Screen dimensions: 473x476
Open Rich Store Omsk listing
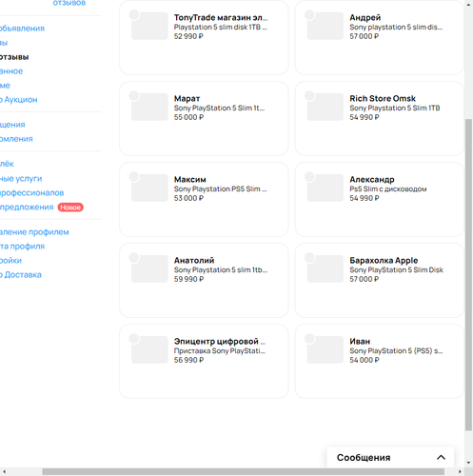pos(380,118)
